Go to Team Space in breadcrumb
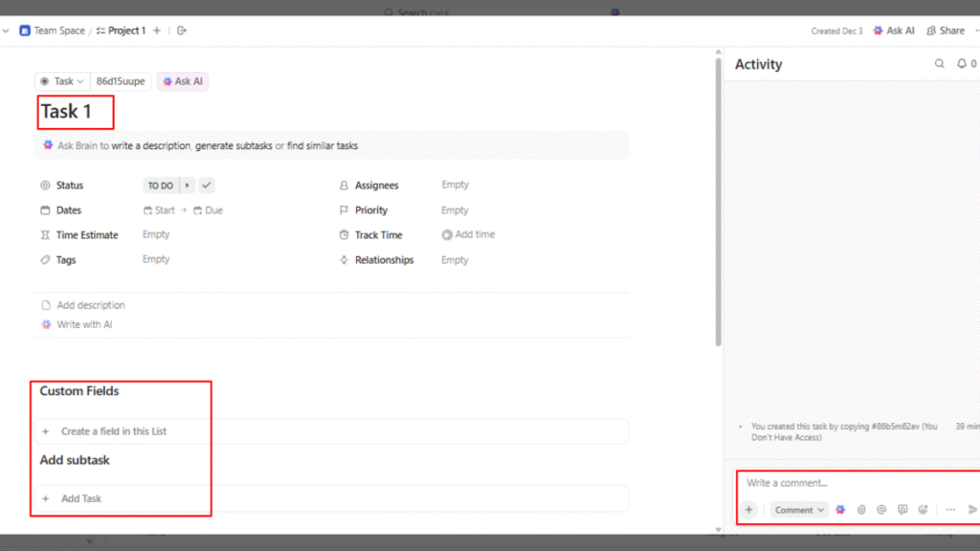 [x=58, y=31]
